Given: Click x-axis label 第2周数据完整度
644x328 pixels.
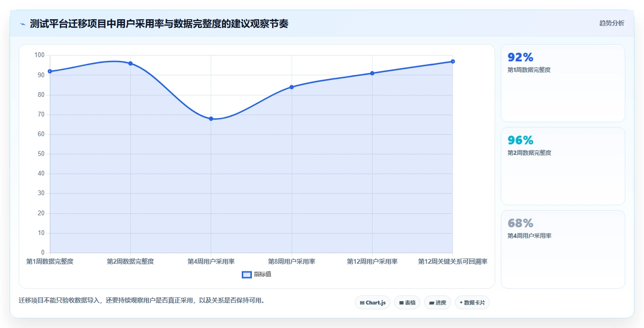Looking at the screenshot, I should coord(130,261).
